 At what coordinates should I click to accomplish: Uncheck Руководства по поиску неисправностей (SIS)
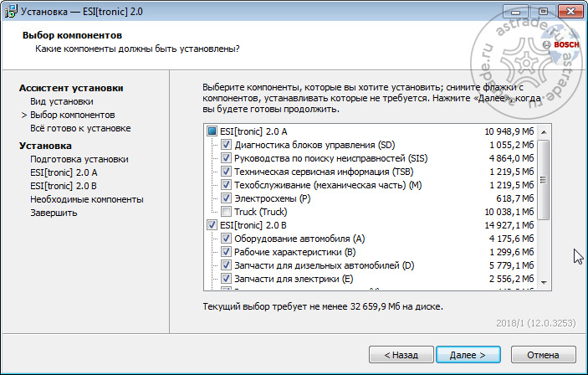(226, 158)
